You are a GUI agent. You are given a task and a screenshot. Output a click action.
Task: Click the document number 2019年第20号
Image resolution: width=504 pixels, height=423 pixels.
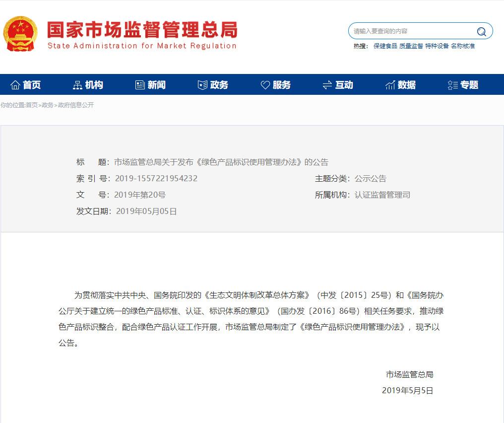click(x=140, y=195)
